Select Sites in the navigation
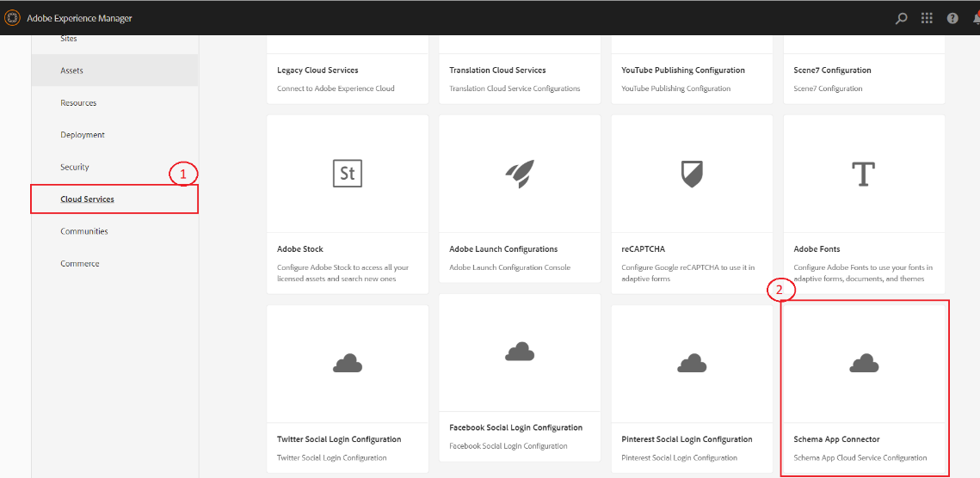Image resolution: width=980 pixels, height=478 pixels. coord(69,39)
